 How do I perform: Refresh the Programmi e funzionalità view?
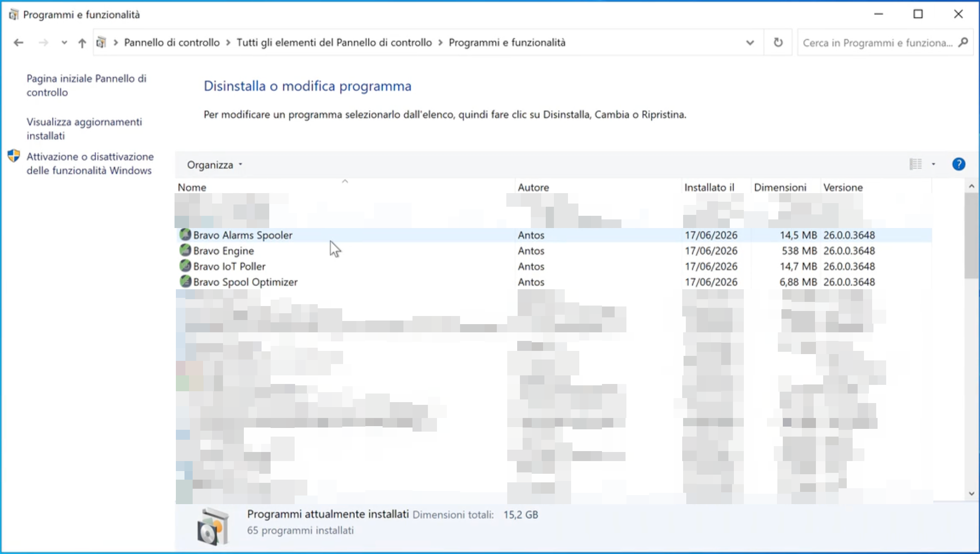(x=778, y=43)
